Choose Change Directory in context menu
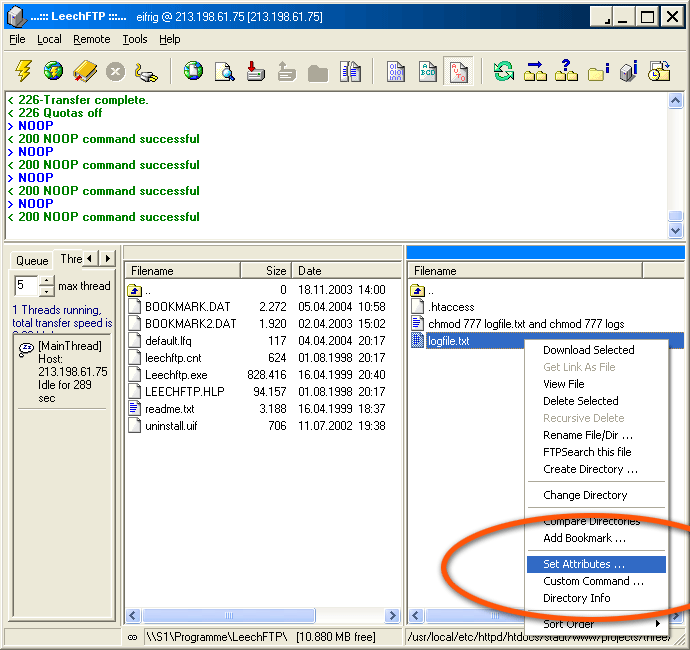Image resolution: width=690 pixels, height=650 pixels. click(596, 495)
